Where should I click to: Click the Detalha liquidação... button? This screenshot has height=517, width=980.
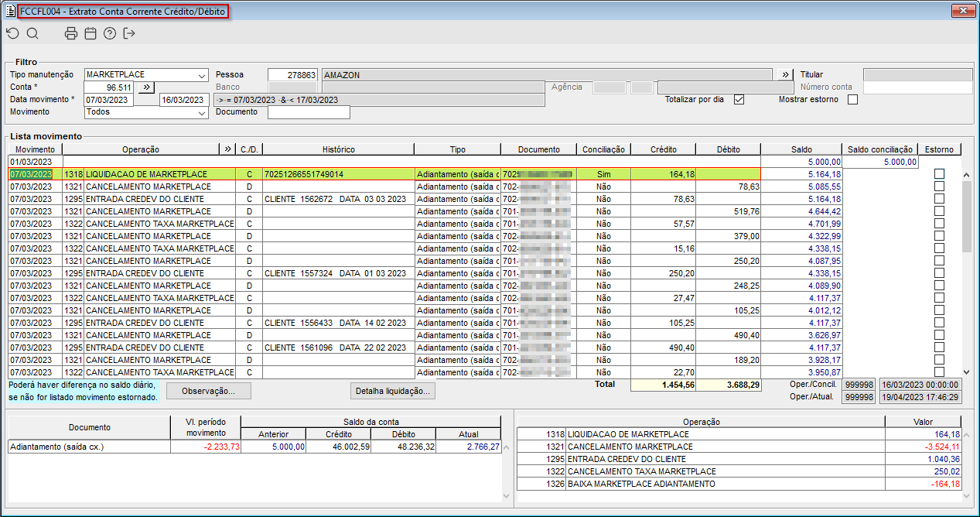(x=392, y=391)
